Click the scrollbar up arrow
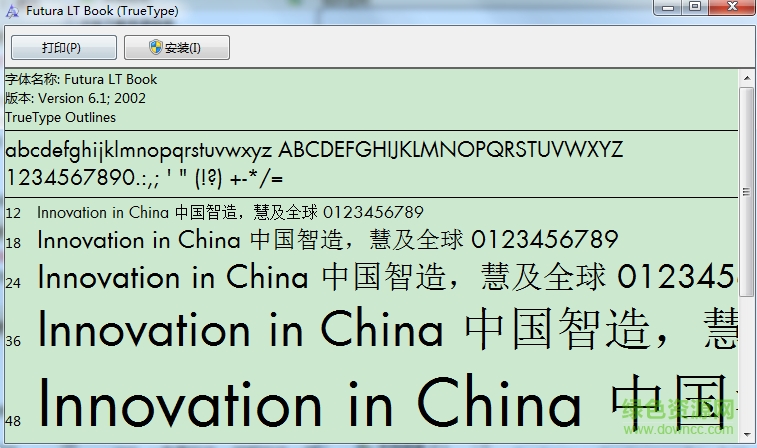Screen dimensions: 757x448 click(746, 78)
